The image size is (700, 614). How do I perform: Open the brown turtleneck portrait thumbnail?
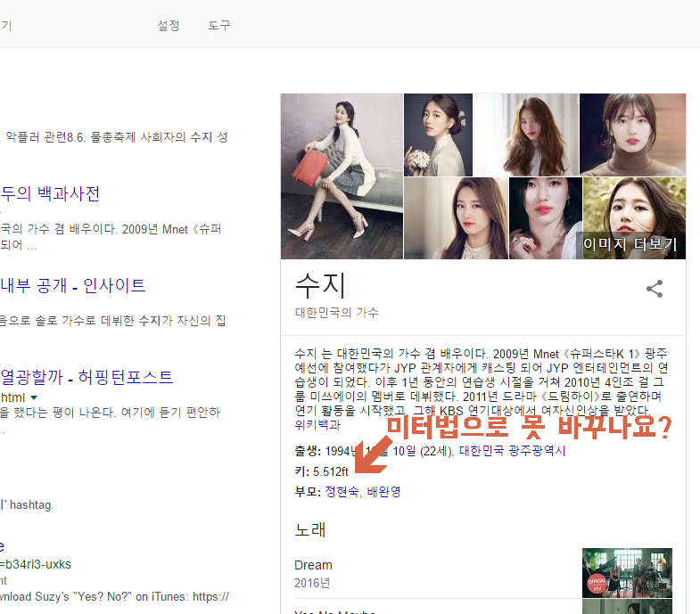pos(631,134)
